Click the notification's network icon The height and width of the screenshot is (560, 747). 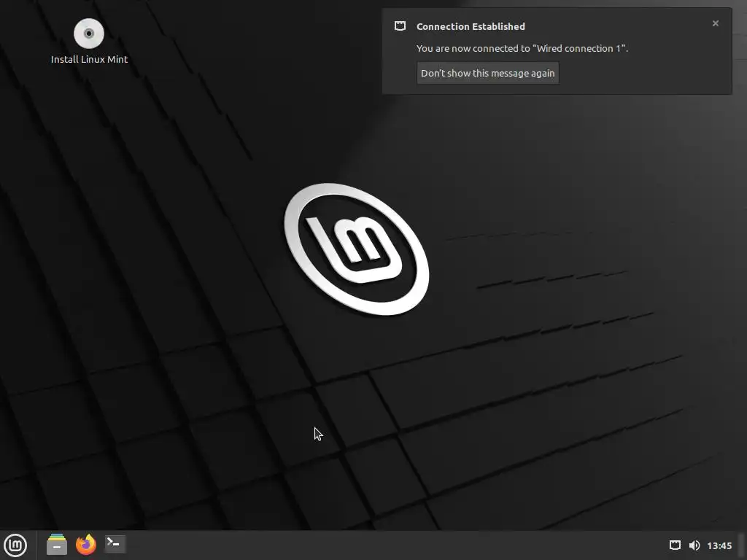click(400, 26)
